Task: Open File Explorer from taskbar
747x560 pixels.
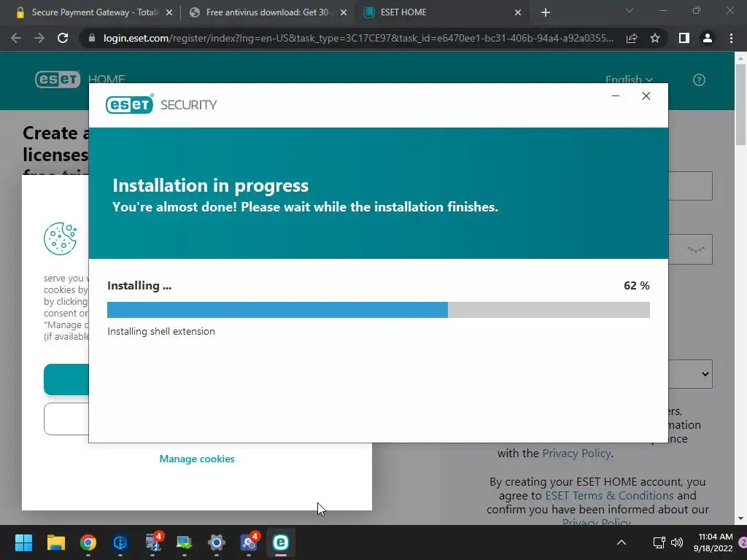Action: (x=55, y=542)
